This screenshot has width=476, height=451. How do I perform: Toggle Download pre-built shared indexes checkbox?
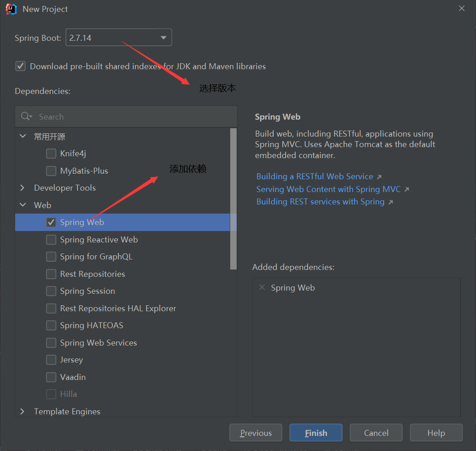pyautogui.click(x=20, y=66)
